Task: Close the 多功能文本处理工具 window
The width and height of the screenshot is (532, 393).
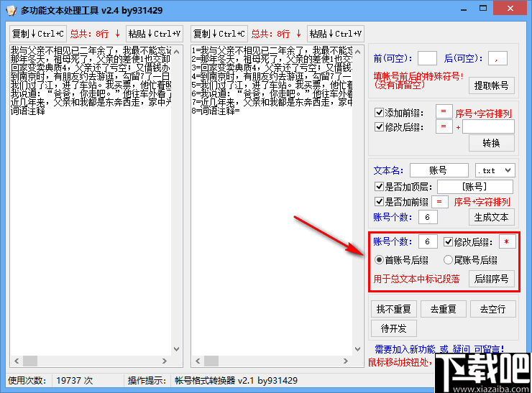Action: tap(510, 9)
